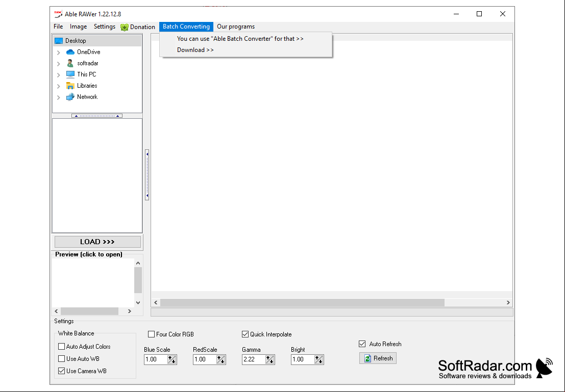This screenshot has width=565, height=392.
Task: Click the This PC computer icon
Action: pos(70,74)
